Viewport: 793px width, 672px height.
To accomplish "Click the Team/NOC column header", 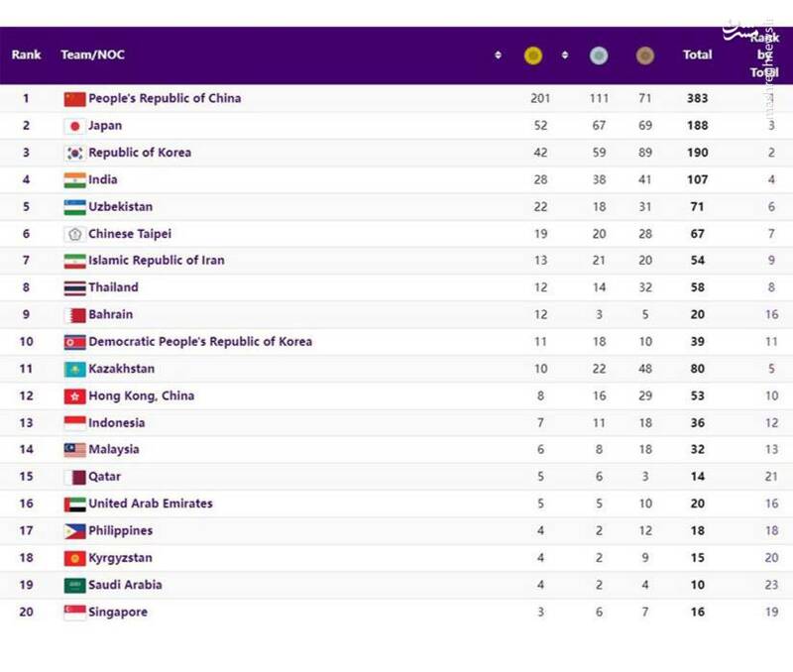I will tap(92, 56).
